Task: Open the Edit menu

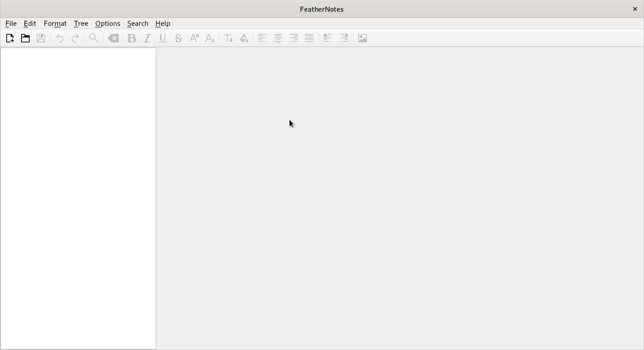Action: (30, 24)
